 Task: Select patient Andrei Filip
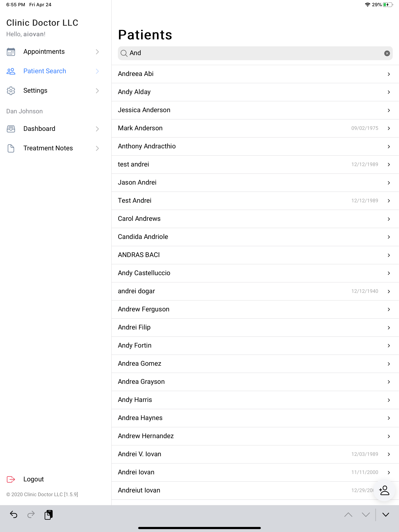coord(255,328)
